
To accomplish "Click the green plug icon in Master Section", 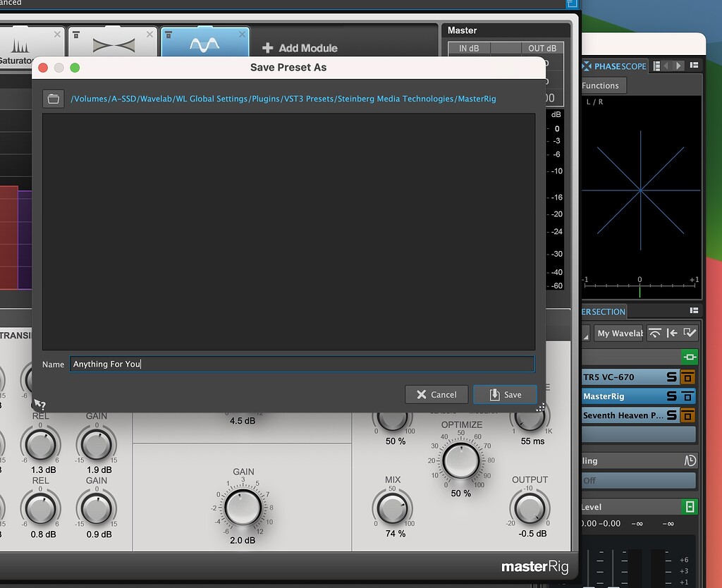I will (690, 357).
